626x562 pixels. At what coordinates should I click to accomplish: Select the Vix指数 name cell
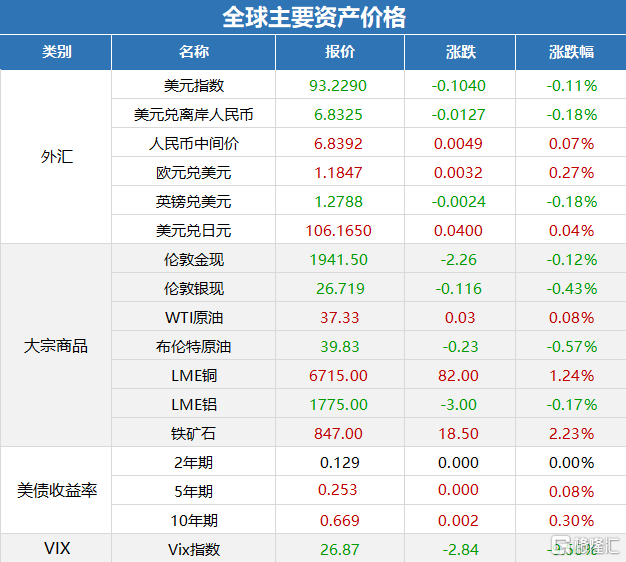pyautogui.click(x=194, y=550)
